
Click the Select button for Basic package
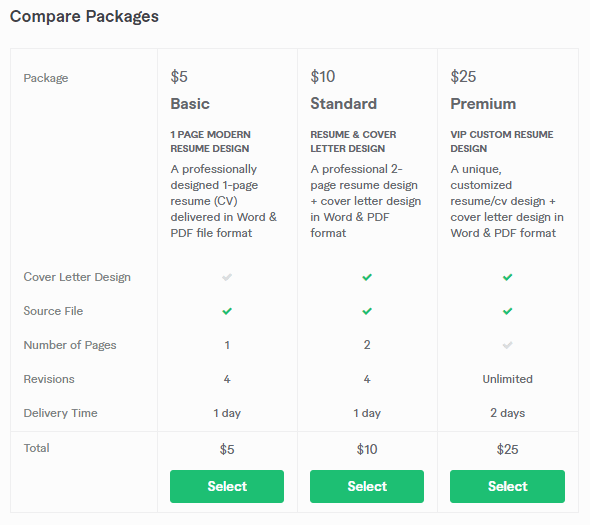pyautogui.click(x=227, y=486)
